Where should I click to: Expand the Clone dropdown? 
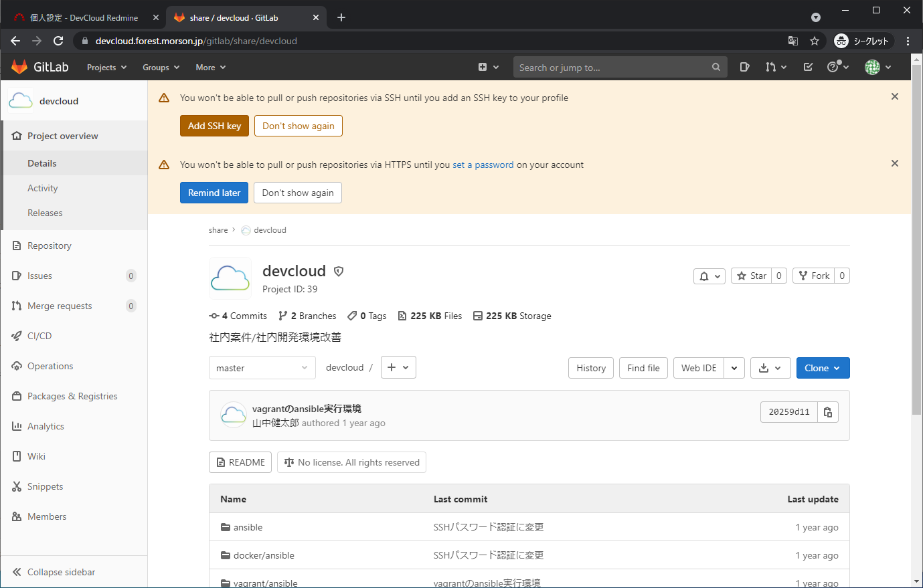pyautogui.click(x=823, y=368)
